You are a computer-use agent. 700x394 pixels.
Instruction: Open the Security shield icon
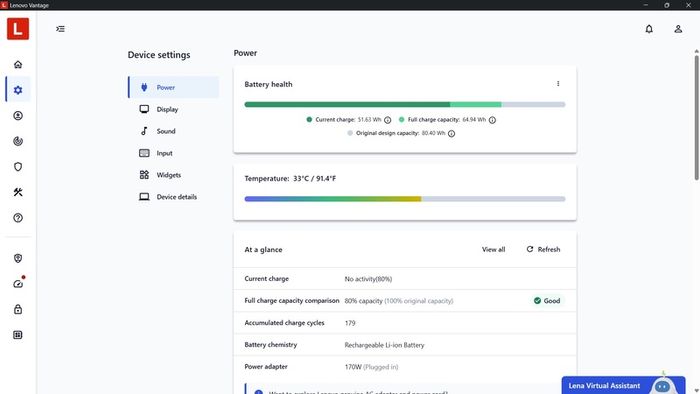(18, 167)
